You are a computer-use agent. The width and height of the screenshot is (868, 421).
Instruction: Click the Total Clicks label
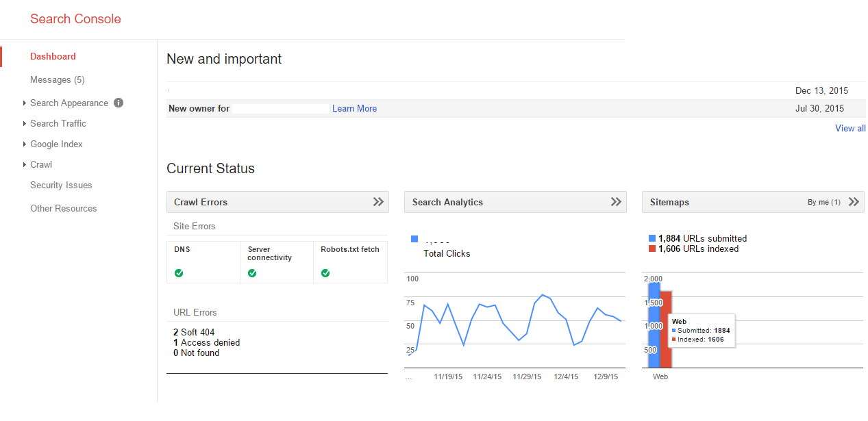pos(447,253)
